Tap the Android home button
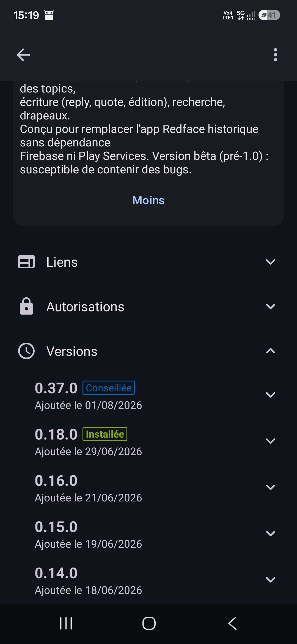 (149, 623)
